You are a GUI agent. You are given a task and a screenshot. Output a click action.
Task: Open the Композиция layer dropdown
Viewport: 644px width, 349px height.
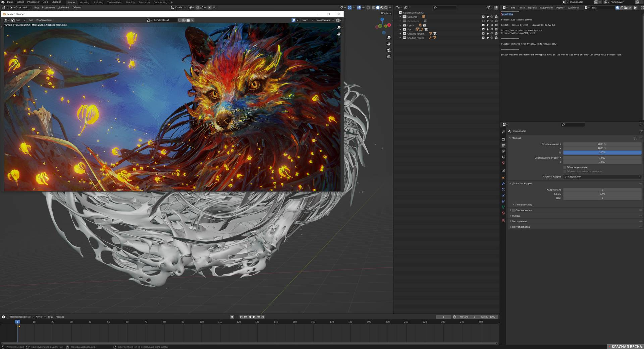325,20
